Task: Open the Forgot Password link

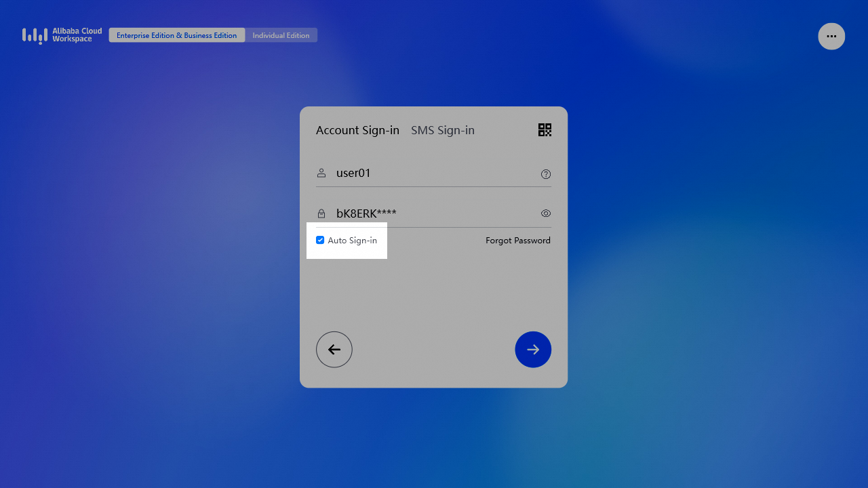Action: [518, 241]
